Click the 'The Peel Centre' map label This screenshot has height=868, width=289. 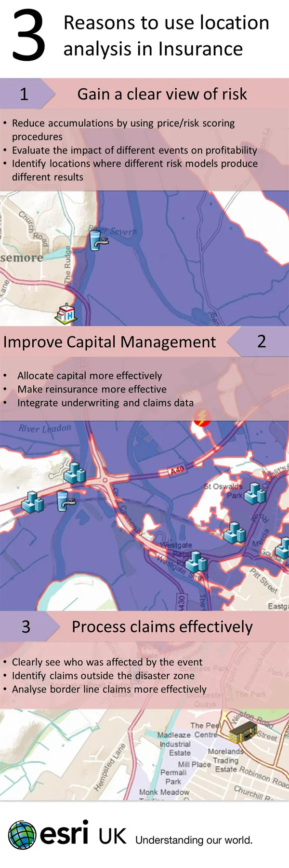click(x=205, y=730)
